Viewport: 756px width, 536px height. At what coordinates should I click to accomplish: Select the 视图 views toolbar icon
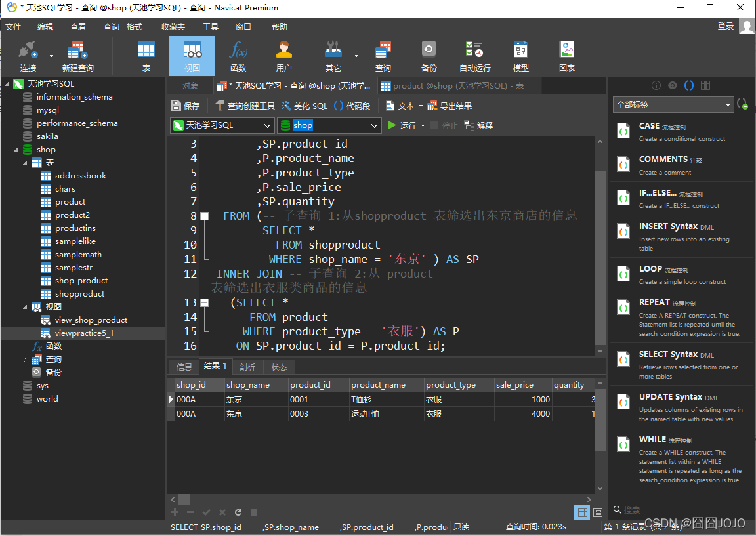click(192, 56)
